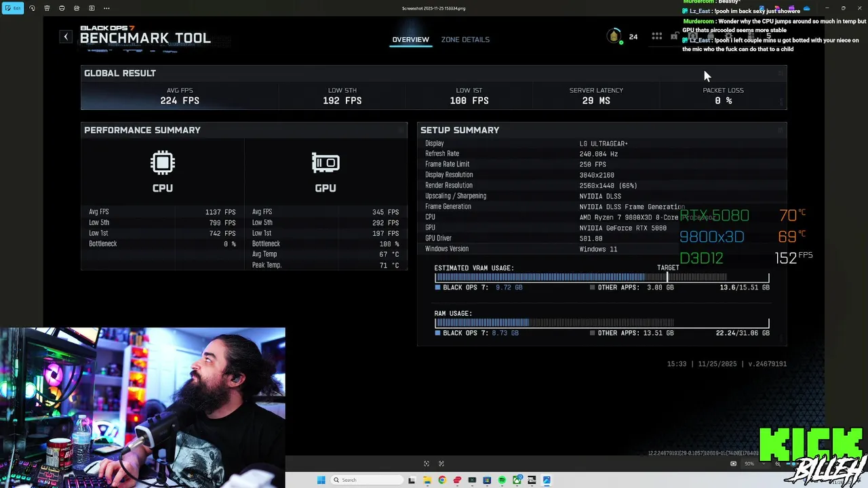Click the Frame Rate Limit 250 FPS value
Screen dimensions: 868x488
(593, 165)
